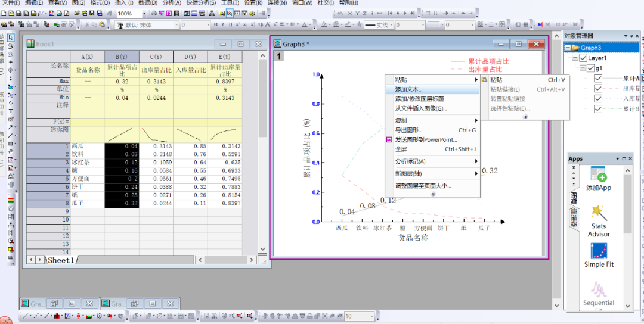Open the font size dropdown
This screenshot has width=644, height=324.
208,25
